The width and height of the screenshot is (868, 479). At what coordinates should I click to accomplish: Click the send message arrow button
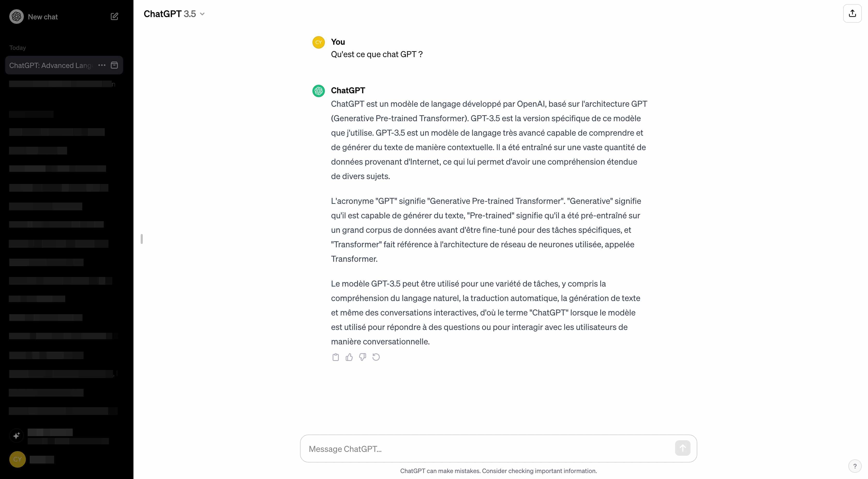682,448
